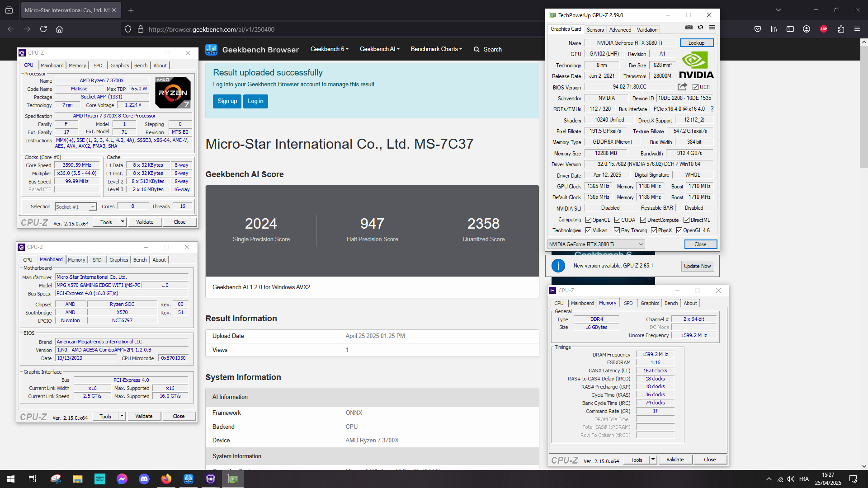Toggle the Vulkan checkbox
The width and height of the screenshot is (868, 488).
point(588,230)
